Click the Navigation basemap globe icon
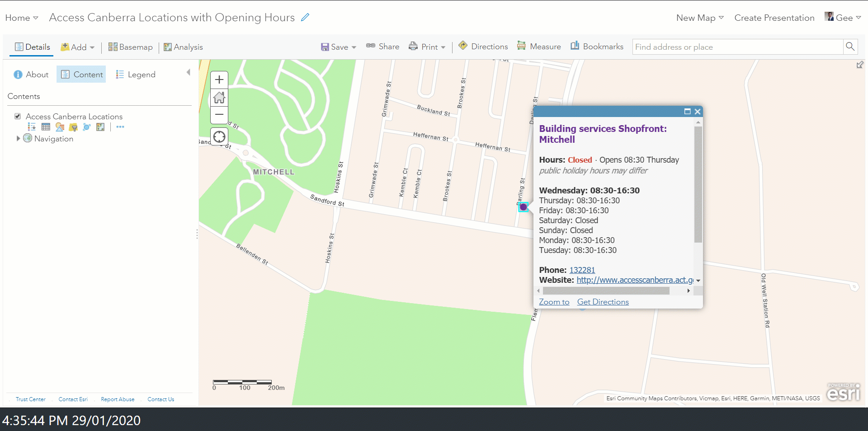 point(28,138)
